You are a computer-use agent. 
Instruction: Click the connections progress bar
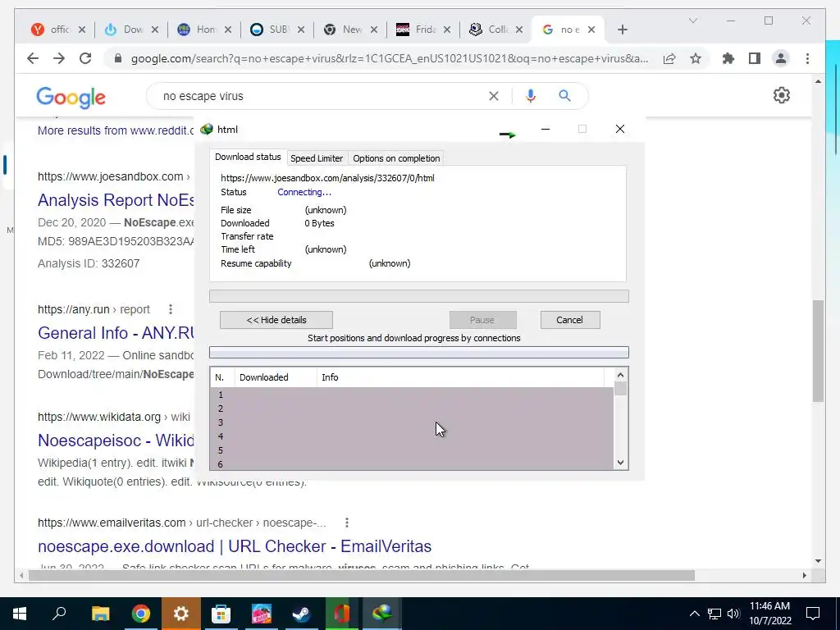[419, 353]
